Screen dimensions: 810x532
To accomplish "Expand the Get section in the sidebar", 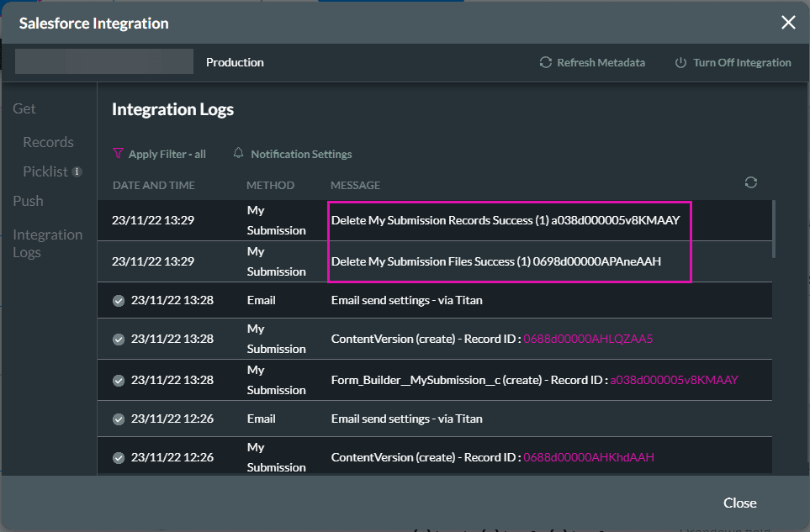I will click(24, 108).
